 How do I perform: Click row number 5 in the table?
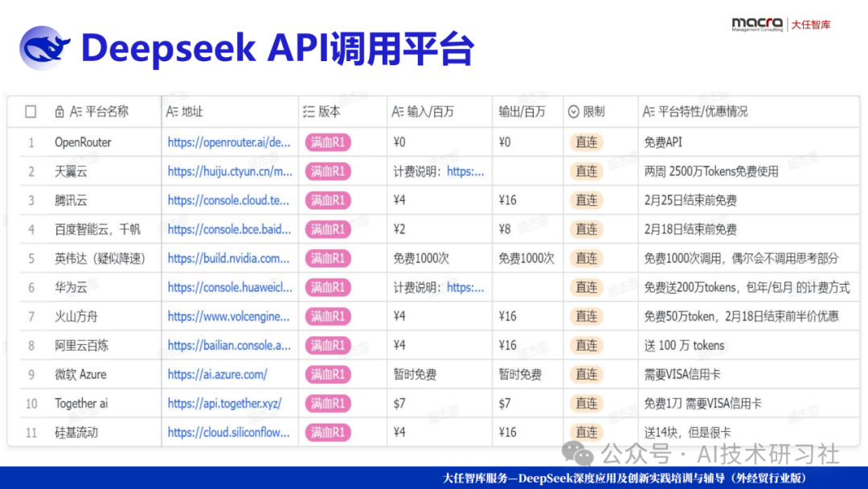point(31,259)
